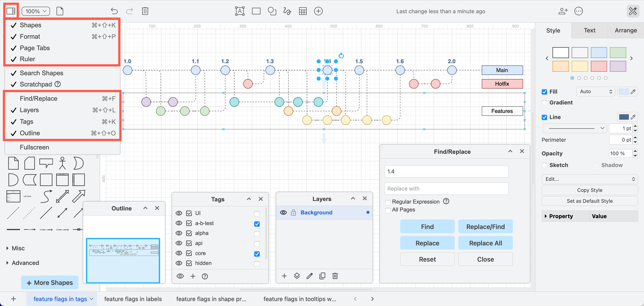
Task: Open More Shapes
Action: tap(50, 282)
